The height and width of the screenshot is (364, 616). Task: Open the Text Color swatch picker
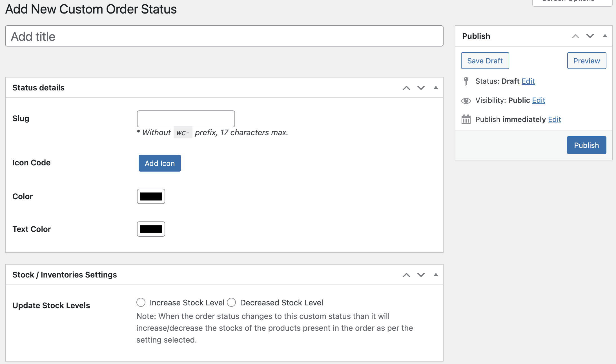(151, 229)
